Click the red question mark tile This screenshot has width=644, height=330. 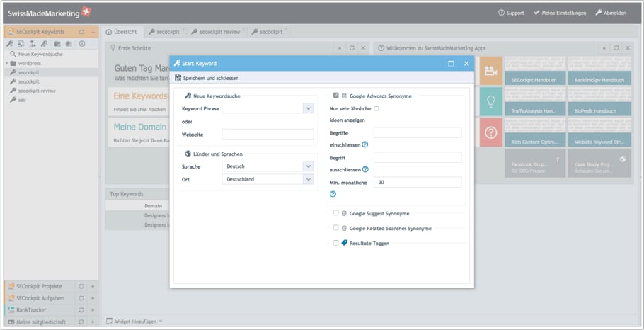point(491,132)
